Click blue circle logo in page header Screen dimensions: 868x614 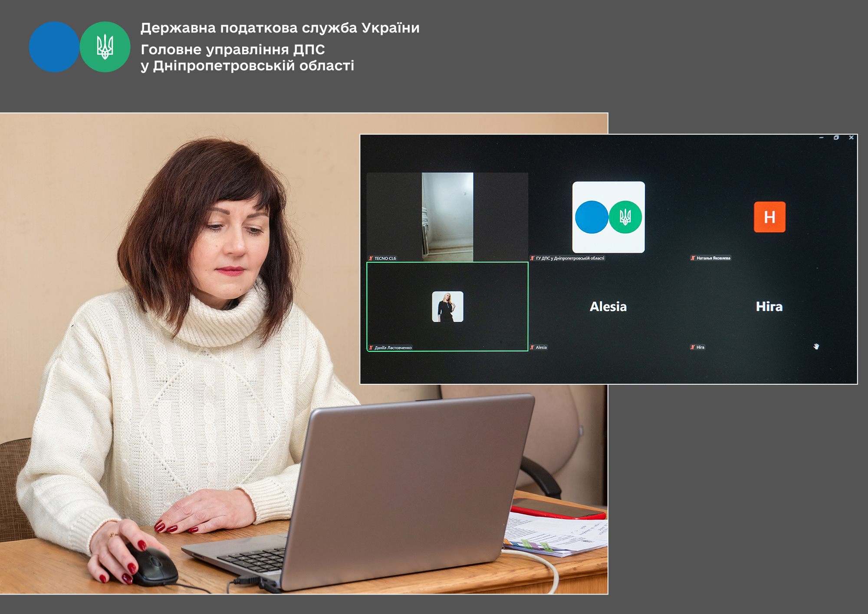[x=54, y=47]
